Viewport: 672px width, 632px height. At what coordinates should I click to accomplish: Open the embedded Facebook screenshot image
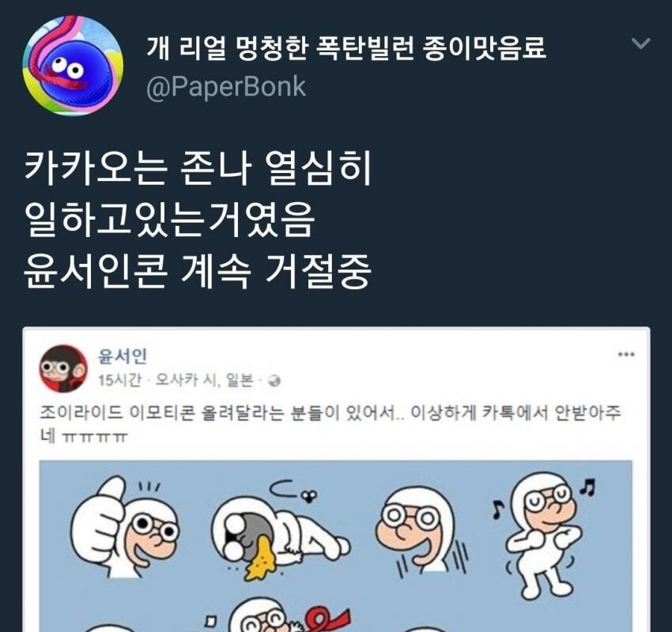pos(336,480)
